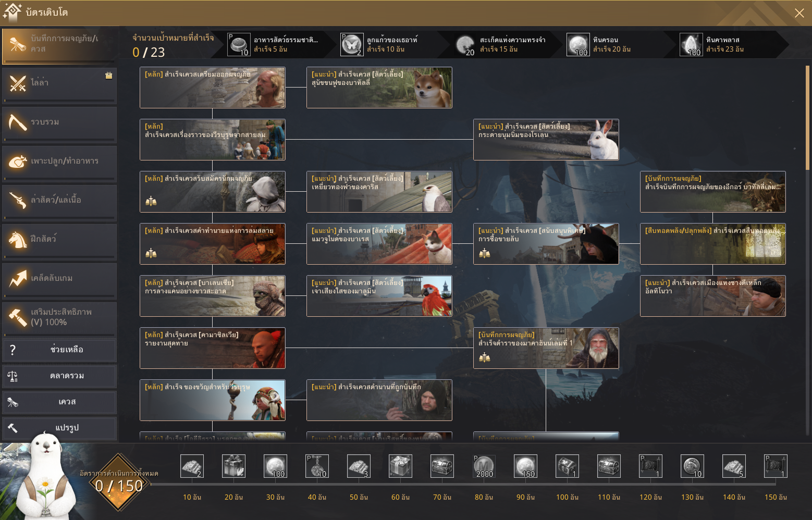Click the 30 อัน reward icon
The width and height of the screenshot is (812, 520).
275,466
